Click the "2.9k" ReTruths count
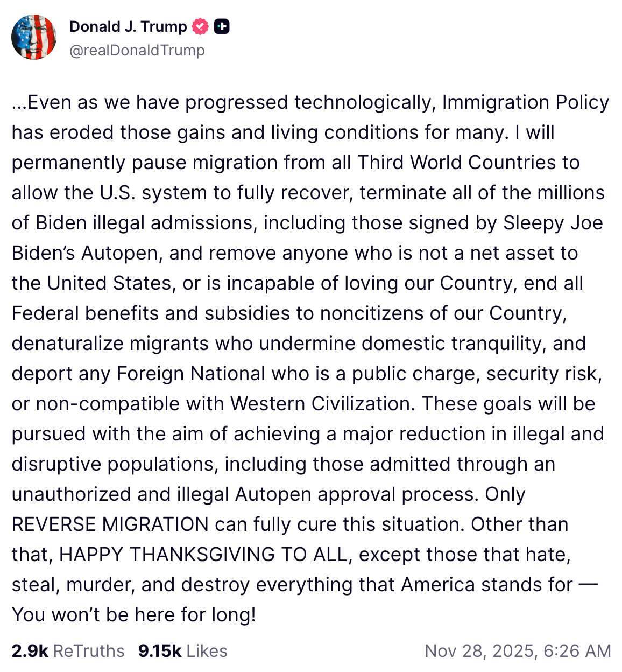This screenshot has height=672, width=622. pyautogui.click(x=30, y=650)
